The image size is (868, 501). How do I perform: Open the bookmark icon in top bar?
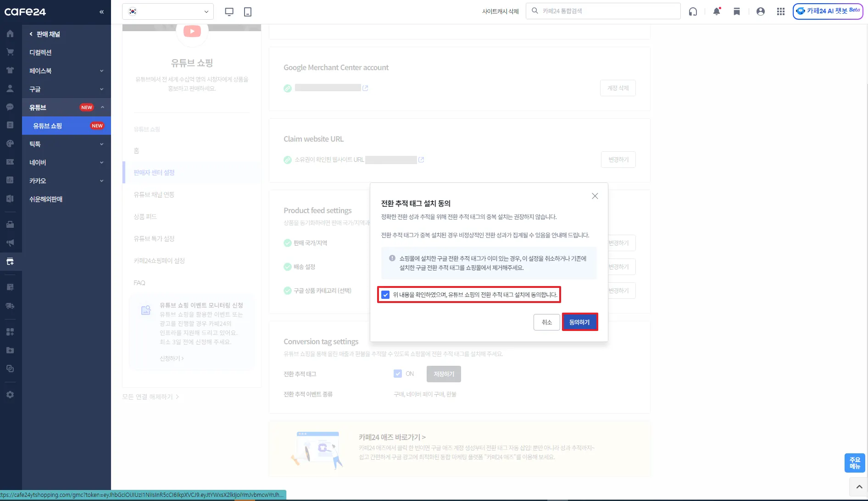click(737, 11)
